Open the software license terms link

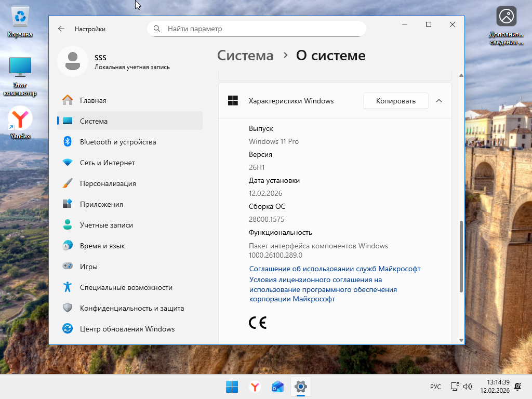click(x=323, y=289)
